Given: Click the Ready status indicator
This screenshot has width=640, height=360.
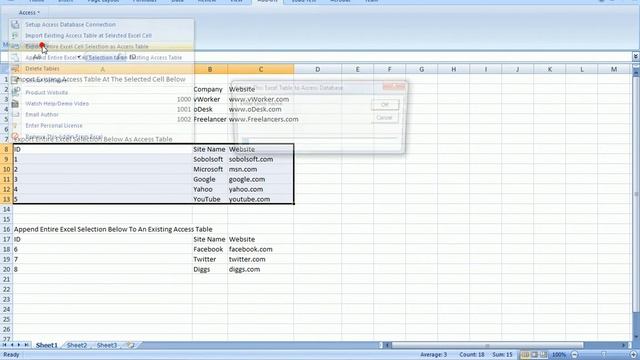Looking at the screenshot, I should (11, 355).
